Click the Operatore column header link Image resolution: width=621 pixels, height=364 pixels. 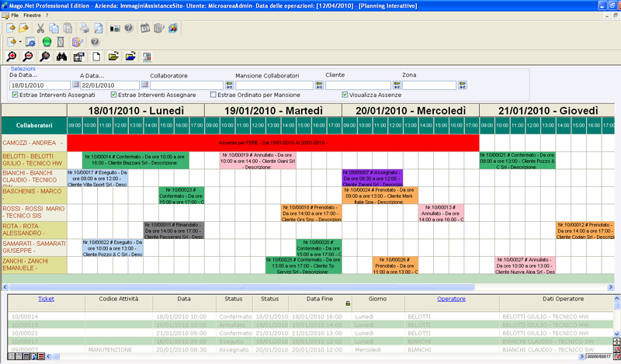[451, 299]
